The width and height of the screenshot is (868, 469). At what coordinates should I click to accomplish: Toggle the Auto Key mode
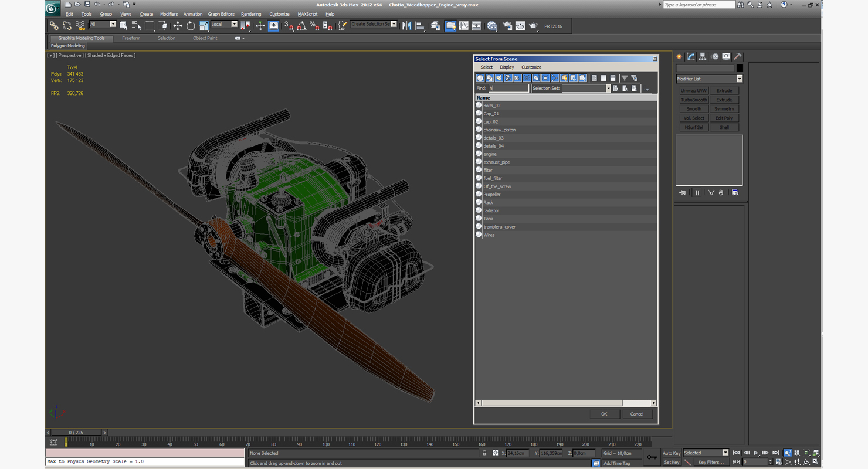(x=671, y=453)
